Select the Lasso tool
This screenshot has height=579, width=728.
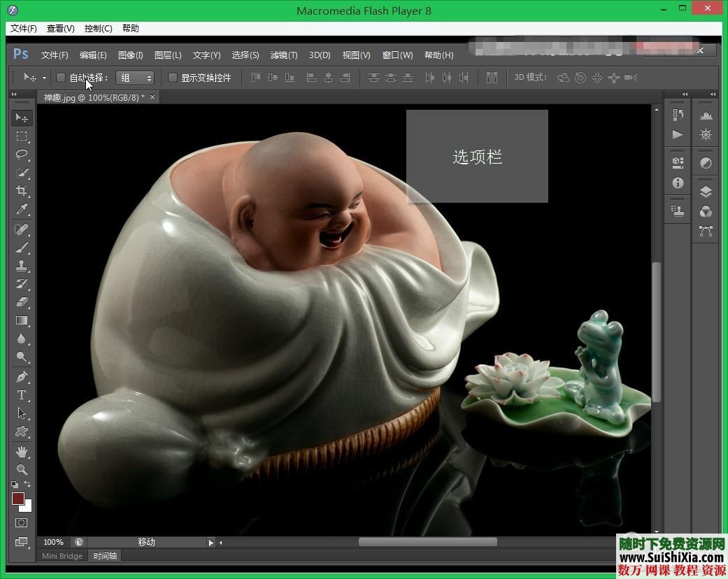pyautogui.click(x=22, y=155)
